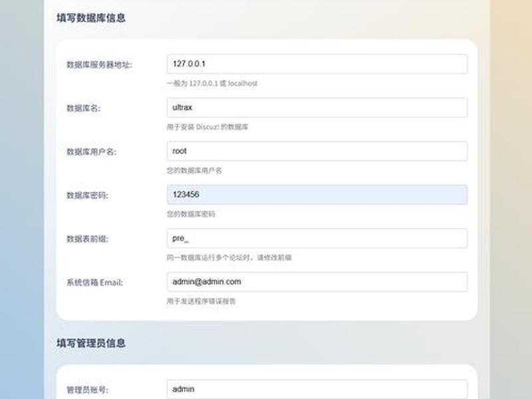Click the heading '填写数据库信息'
Screen dimensions: 532x399
click(91, 18)
